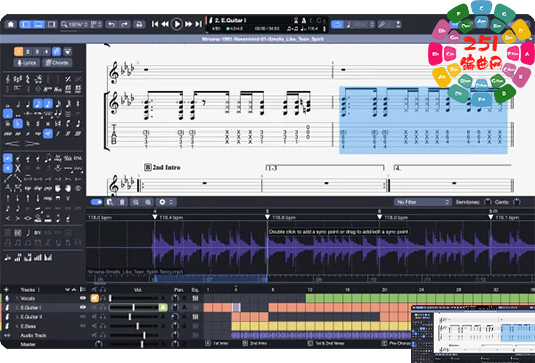Zoom in the audio waveform
The image size is (535, 363).
tap(148, 202)
